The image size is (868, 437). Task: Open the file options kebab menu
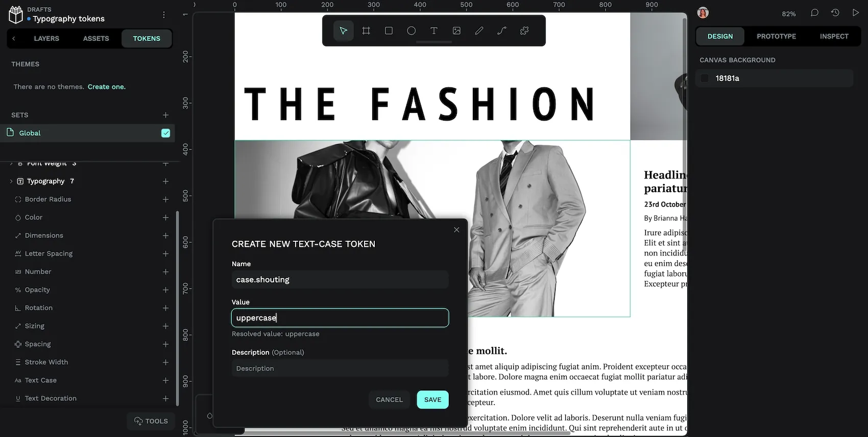click(x=163, y=15)
